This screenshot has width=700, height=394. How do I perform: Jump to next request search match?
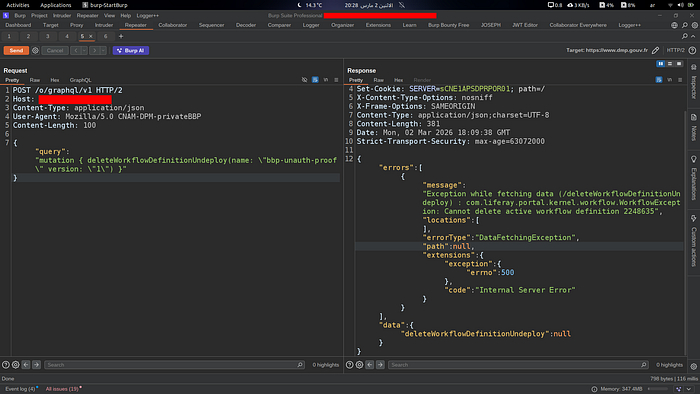[x=36, y=365]
